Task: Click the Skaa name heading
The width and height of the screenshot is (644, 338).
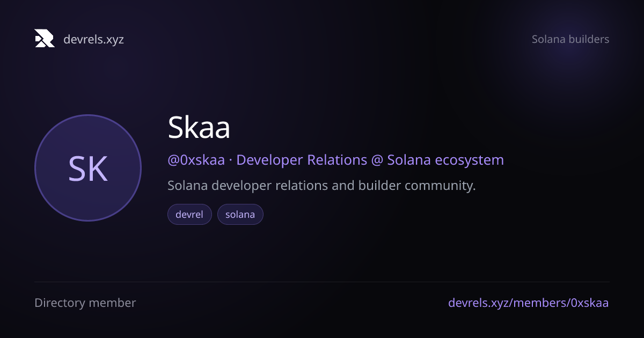Action: [x=199, y=128]
